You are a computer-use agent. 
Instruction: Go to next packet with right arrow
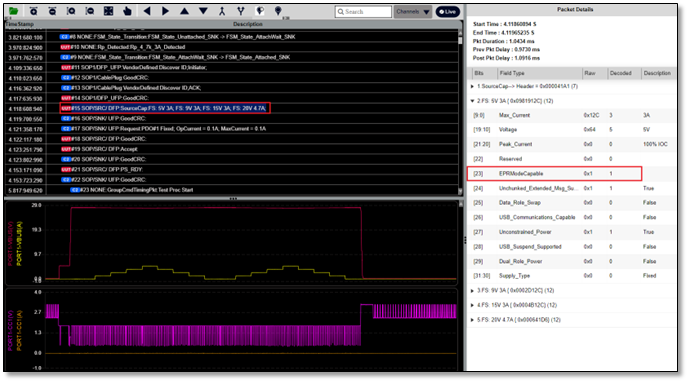click(165, 11)
